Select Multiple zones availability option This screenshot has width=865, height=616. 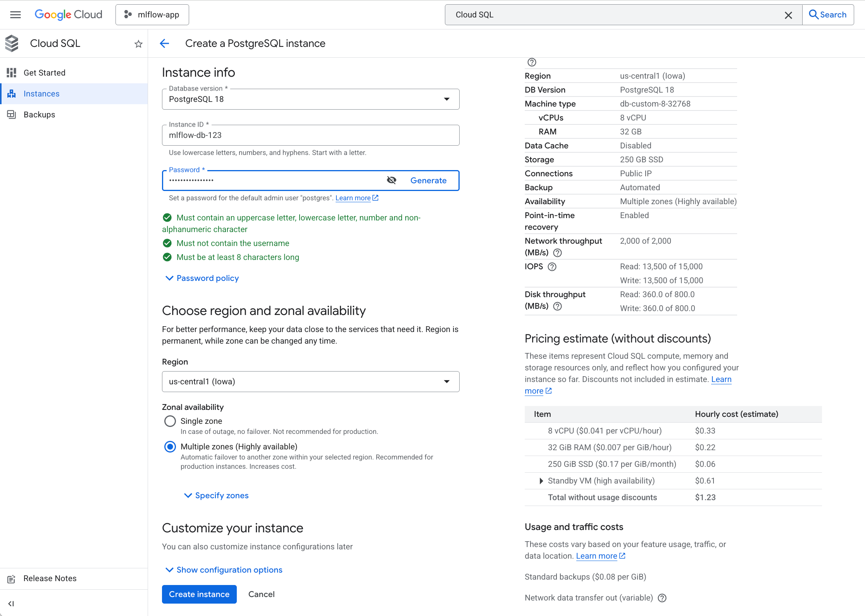click(170, 446)
